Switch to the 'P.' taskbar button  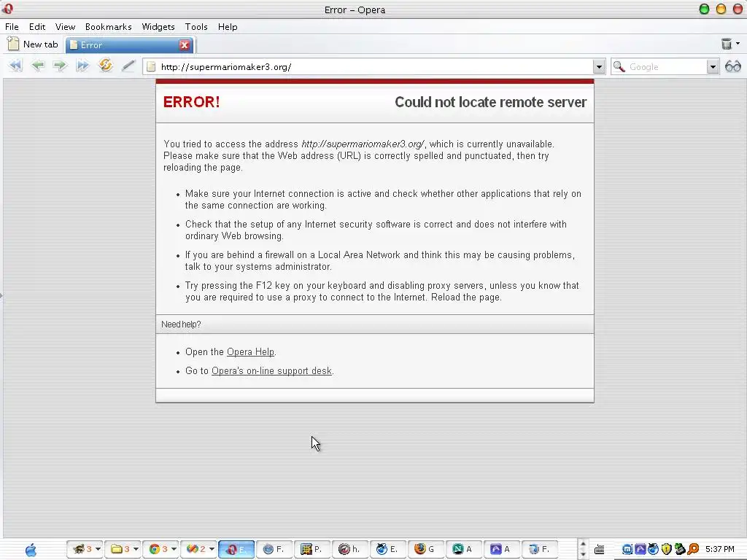coord(312,549)
